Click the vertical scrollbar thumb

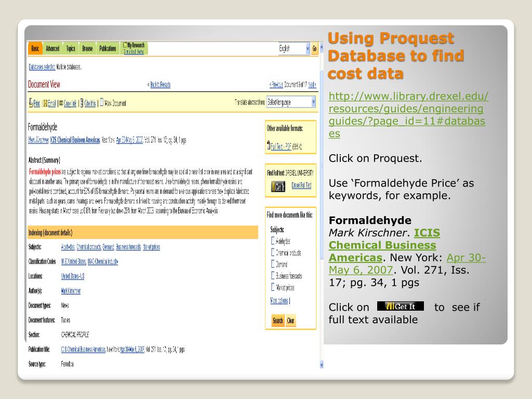[322, 165]
